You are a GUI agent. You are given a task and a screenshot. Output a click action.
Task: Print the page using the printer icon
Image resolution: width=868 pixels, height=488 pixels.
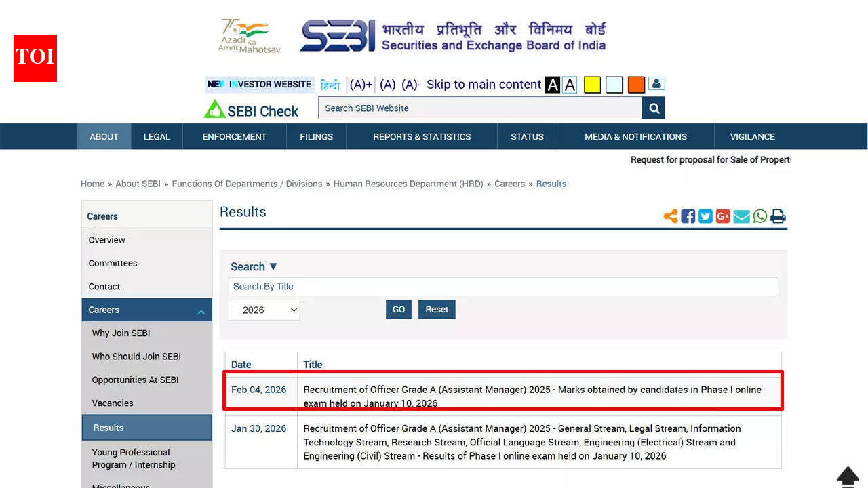[778, 216]
